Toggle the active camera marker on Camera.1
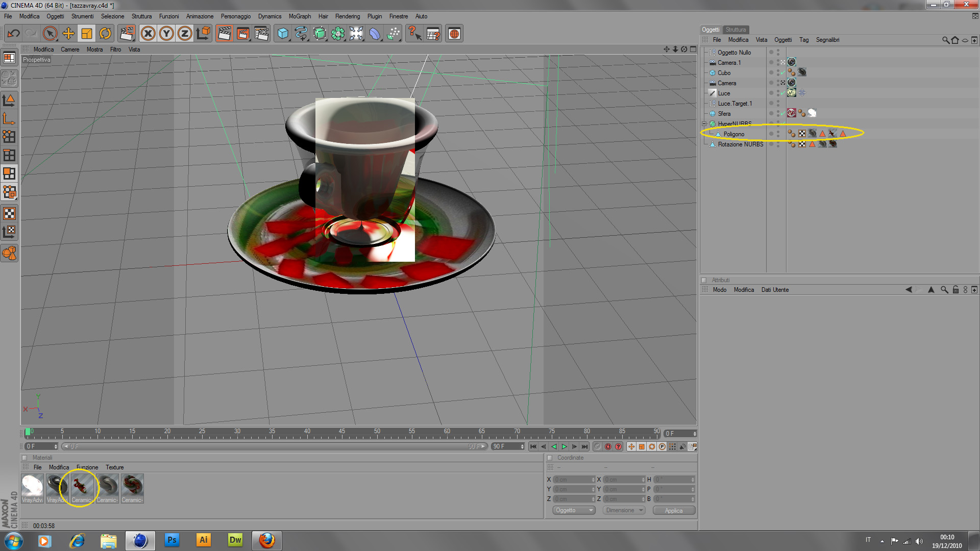This screenshot has width=980, height=551. tap(783, 63)
